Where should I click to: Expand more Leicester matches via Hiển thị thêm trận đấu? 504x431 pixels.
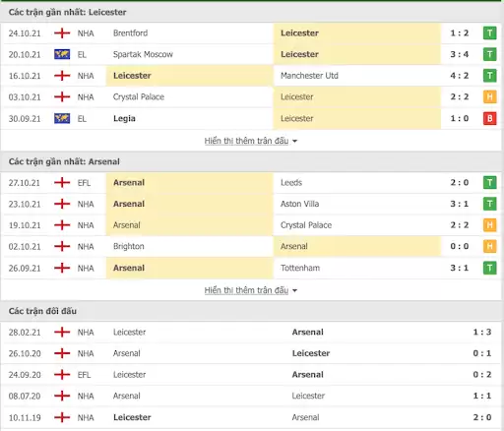246,141
